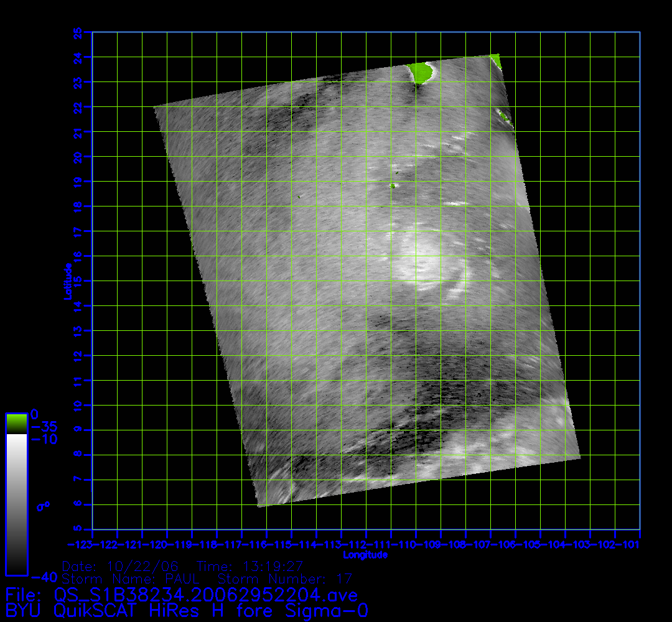Click the -10 colorbar label
The image size is (672, 622).
click(44, 439)
